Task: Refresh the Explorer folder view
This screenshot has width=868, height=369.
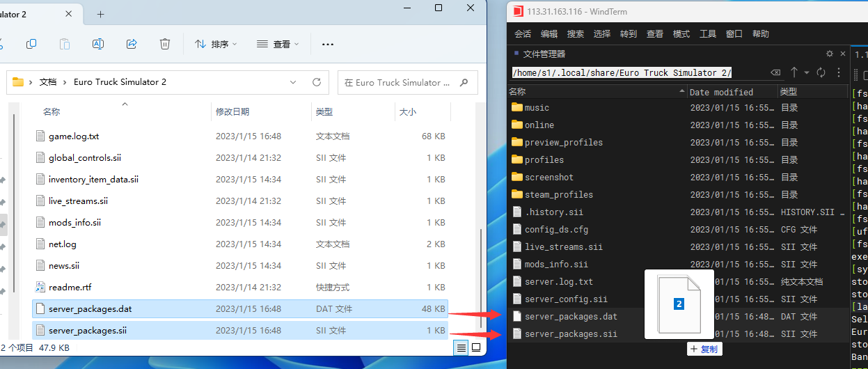Action: (317, 82)
